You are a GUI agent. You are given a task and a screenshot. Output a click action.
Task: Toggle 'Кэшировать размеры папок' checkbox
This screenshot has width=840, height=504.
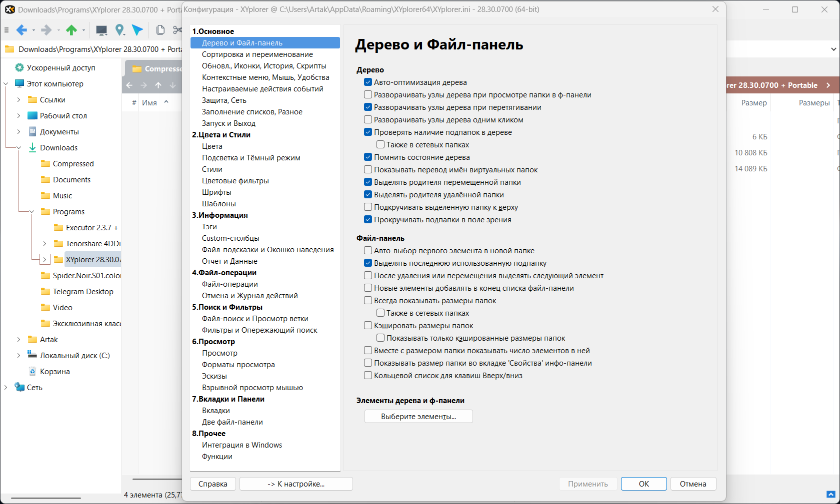pos(368,326)
